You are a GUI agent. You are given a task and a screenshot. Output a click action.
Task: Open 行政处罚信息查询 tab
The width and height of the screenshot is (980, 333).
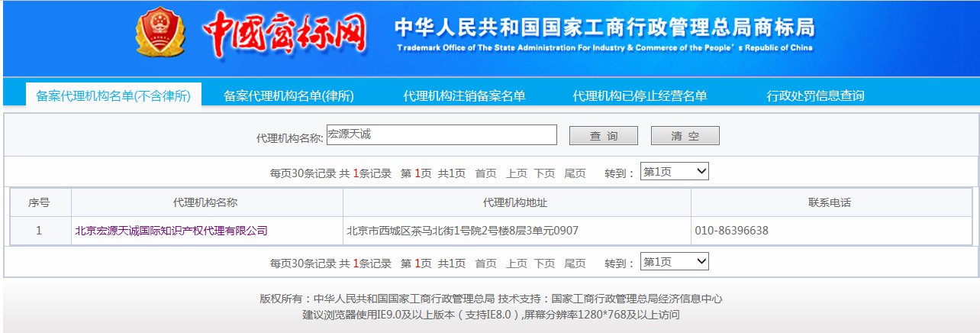coord(815,95)
